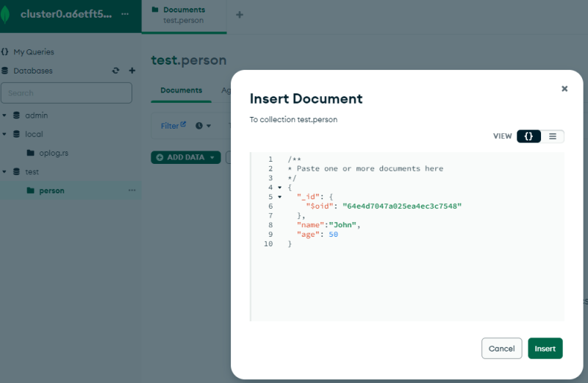Click plus icon to create database
Viewport: 588px width, 383px height.
click(132, 71)
